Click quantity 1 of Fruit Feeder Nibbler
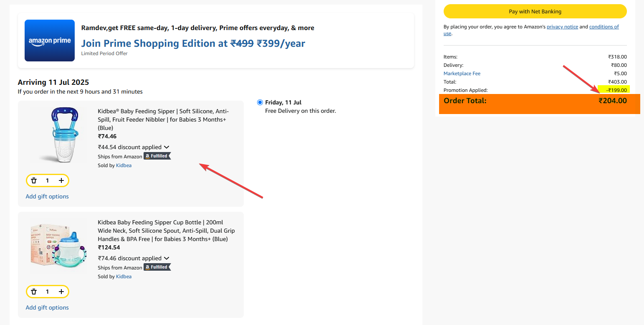 pos(48,180)
